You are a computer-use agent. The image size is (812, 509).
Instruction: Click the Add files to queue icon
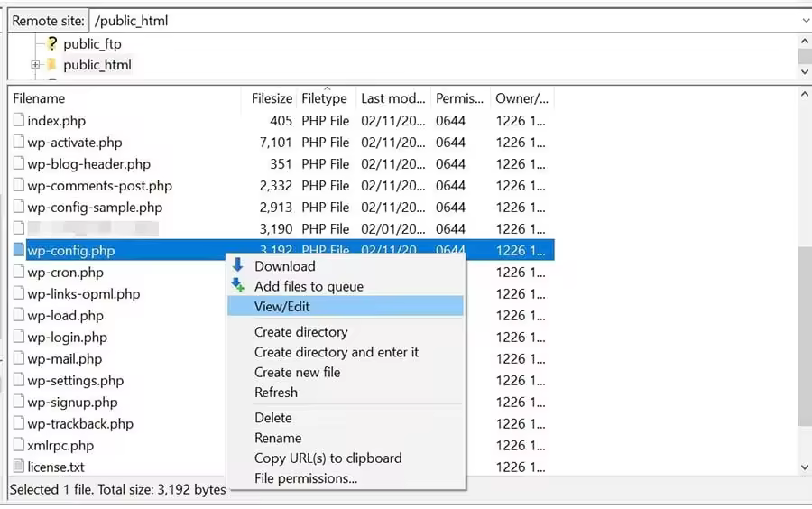(237, 285)
